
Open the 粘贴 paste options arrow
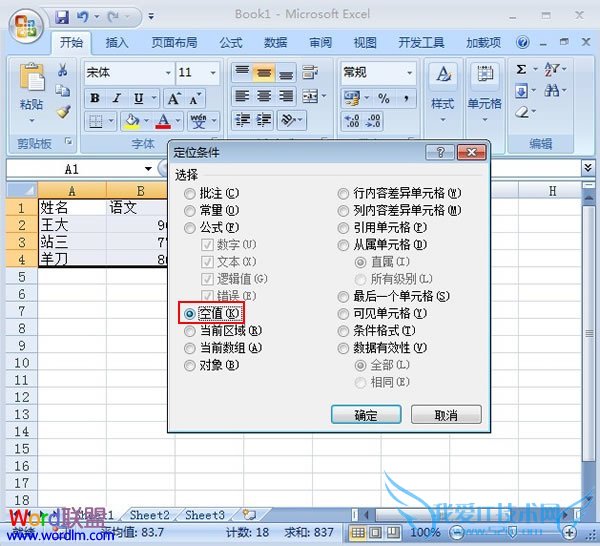31,121
